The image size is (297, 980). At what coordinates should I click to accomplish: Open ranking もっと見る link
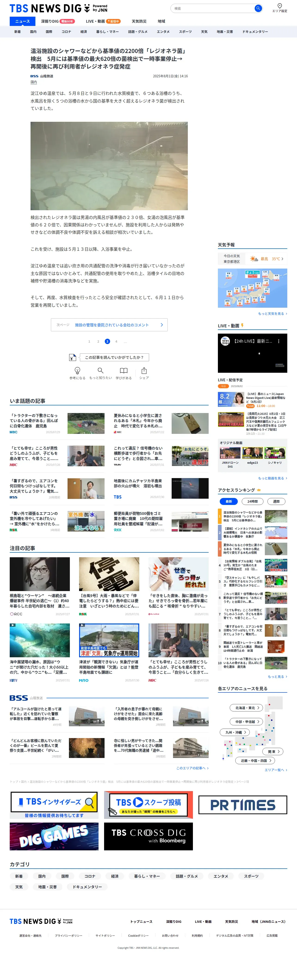(x=278, y=676)
